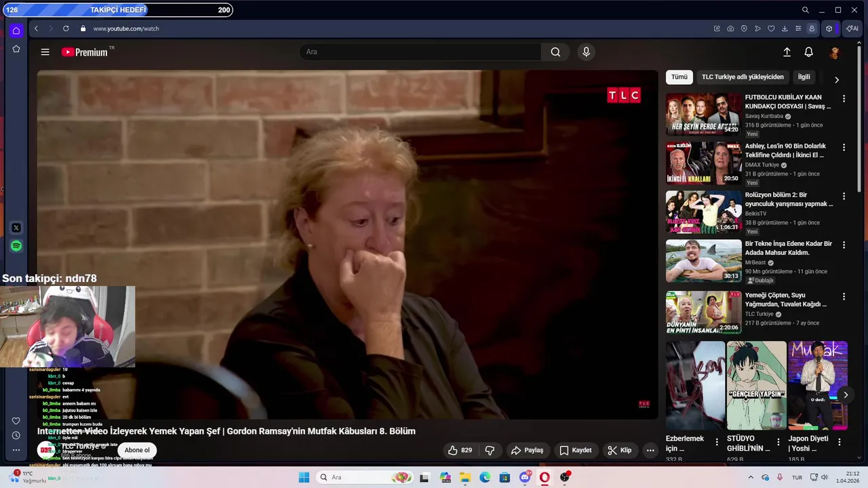This screenshot has height=488, width=868.
Task: Show more filter chips with right arrow
Action: (x=836, y=79)
